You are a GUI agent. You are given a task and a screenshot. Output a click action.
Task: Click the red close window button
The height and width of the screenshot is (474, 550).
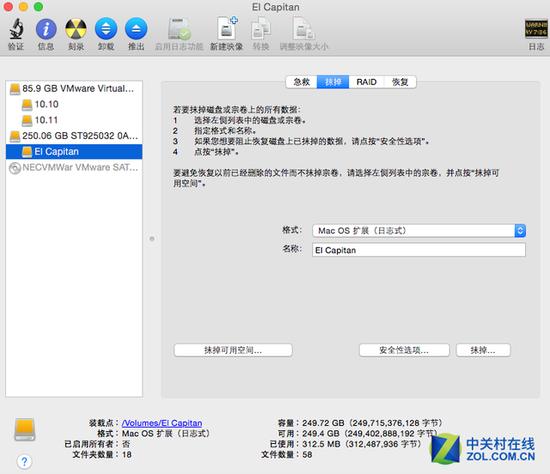(x=8, y=6)
